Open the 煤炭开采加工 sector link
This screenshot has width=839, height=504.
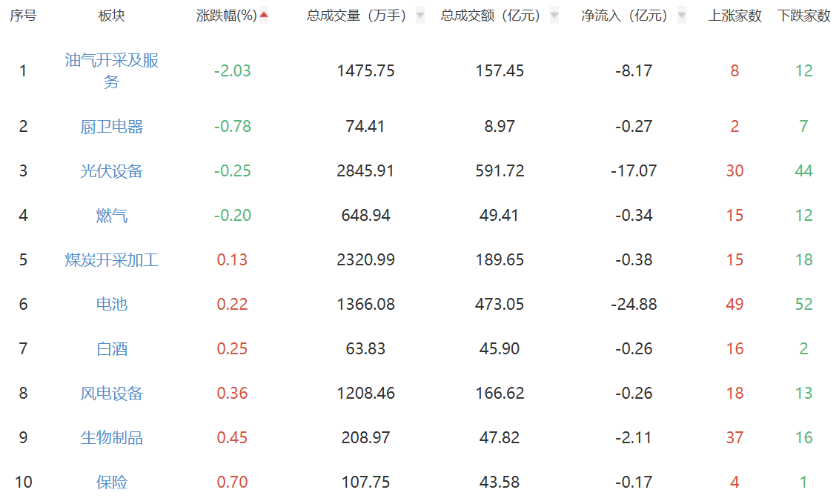(112, 260)
